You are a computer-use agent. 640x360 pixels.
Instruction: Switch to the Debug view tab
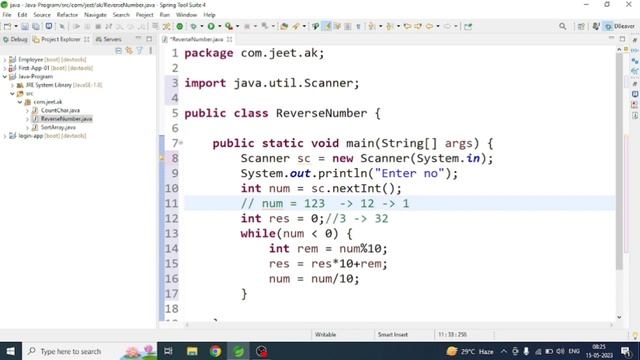point(15,39)
